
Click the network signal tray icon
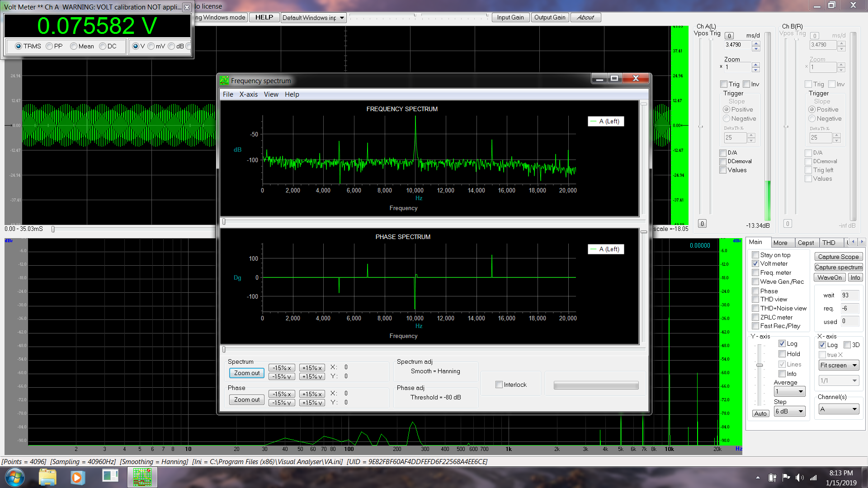click(x=813, y=478)
